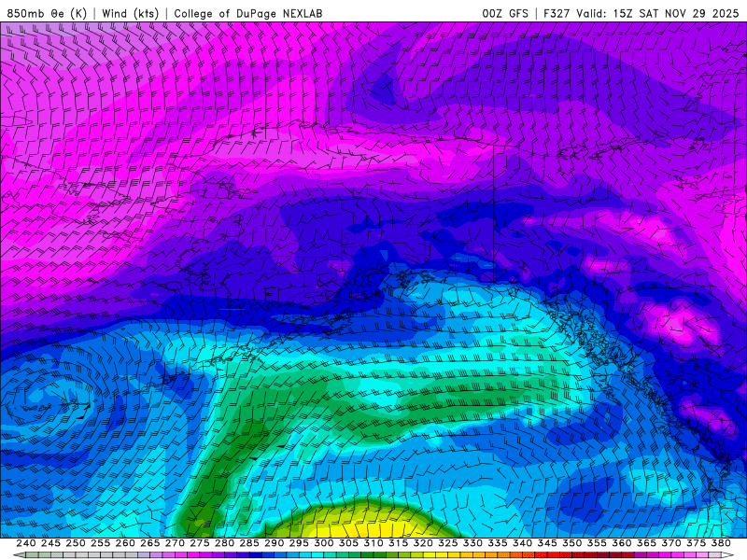This screenshot has width=747, height=560.
Task: Pick the 270 legend number
Action: click(x=175, y=543)
